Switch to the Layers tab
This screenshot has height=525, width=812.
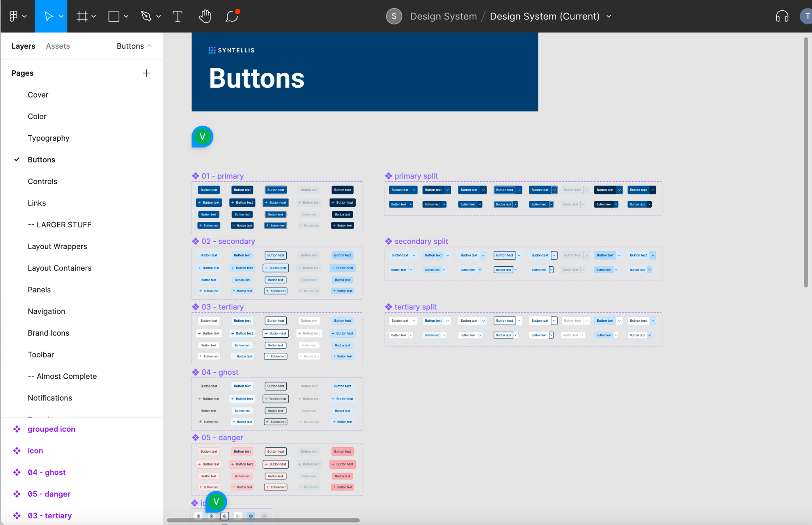(23, 46)
